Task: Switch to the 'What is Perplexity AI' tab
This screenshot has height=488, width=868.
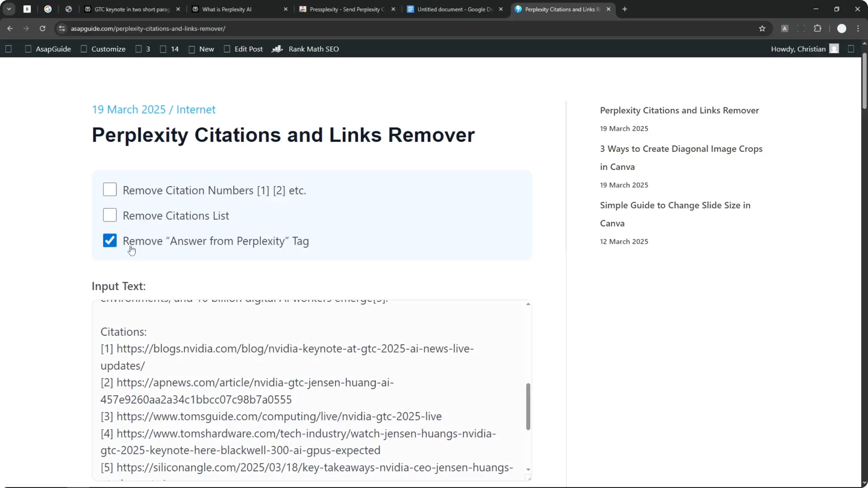Action: (x=227, y=9)
